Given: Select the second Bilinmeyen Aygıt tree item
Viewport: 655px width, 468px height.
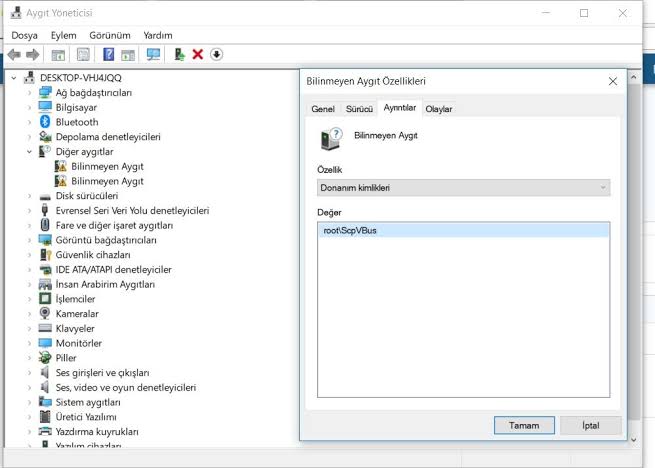Looking at the screenshot, I should (107, 181).
